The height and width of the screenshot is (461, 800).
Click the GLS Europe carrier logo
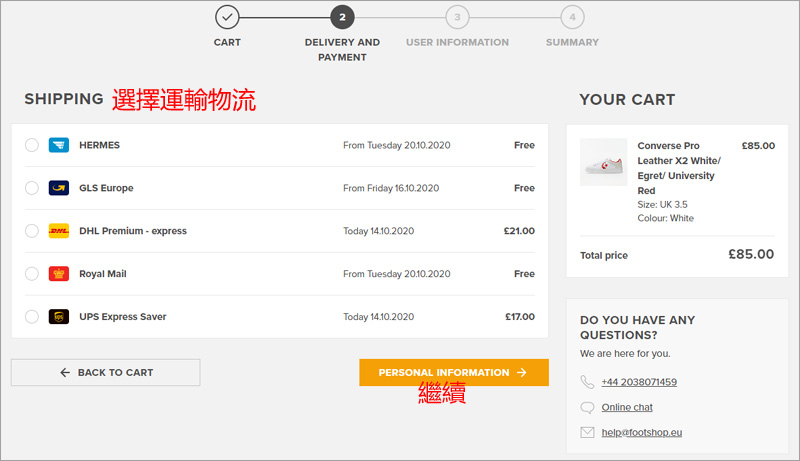58,188
